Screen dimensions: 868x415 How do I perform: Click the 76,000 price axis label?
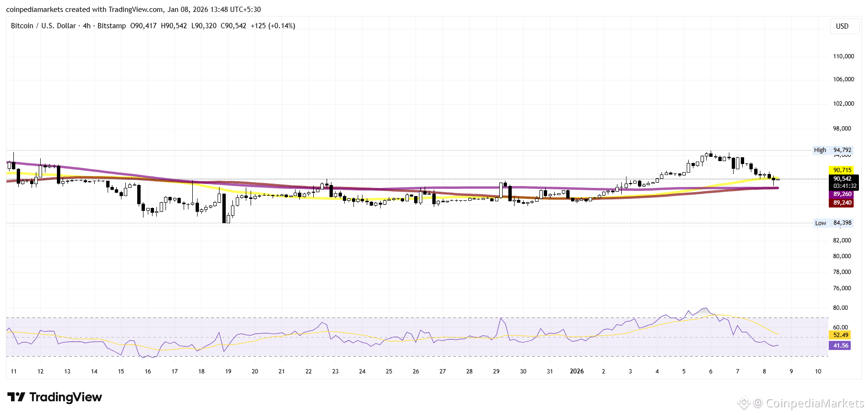842,288
